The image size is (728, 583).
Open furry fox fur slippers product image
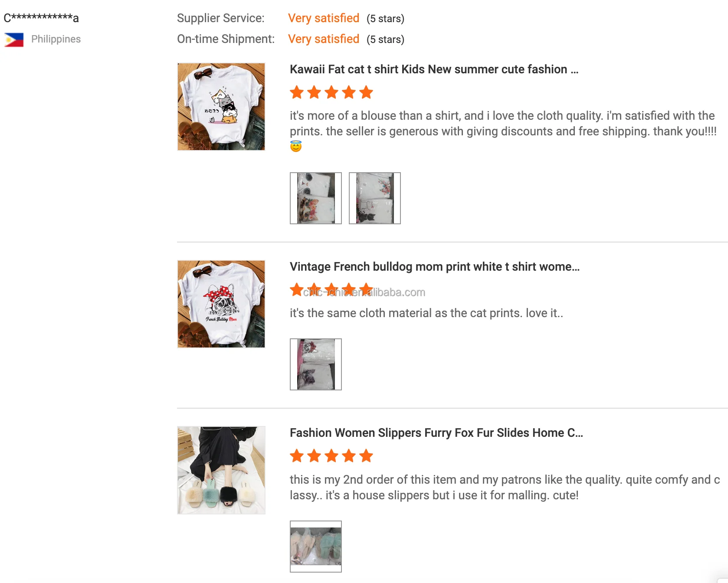click(221, 470)
